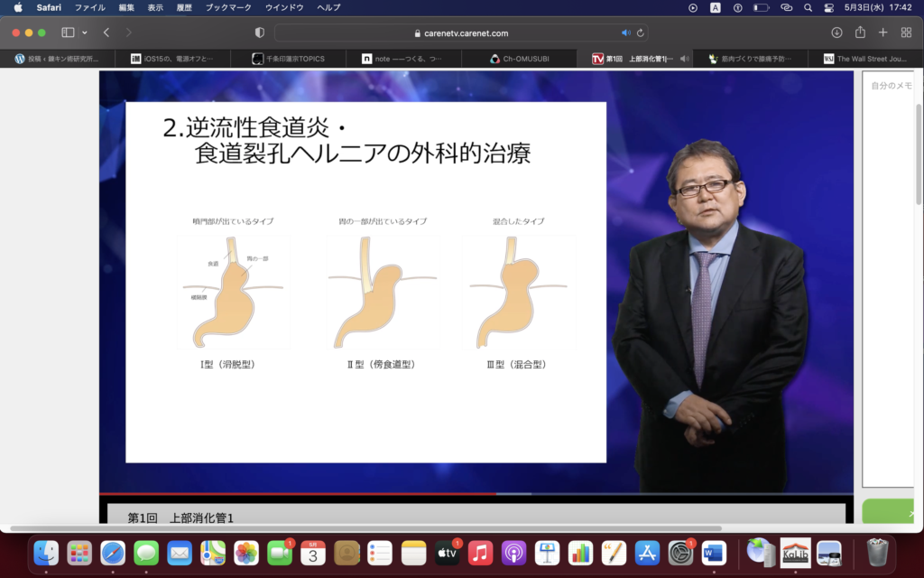Screen dimensions: 924x578
Task: Click the Share icon in the toolbar
Action: coord(860,33)
